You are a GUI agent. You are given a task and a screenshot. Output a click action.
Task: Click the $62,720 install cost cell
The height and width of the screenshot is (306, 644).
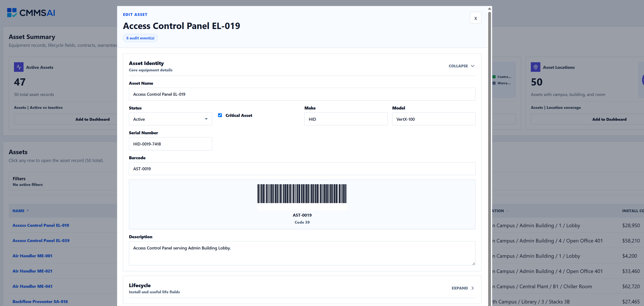[x=631, y=286]
